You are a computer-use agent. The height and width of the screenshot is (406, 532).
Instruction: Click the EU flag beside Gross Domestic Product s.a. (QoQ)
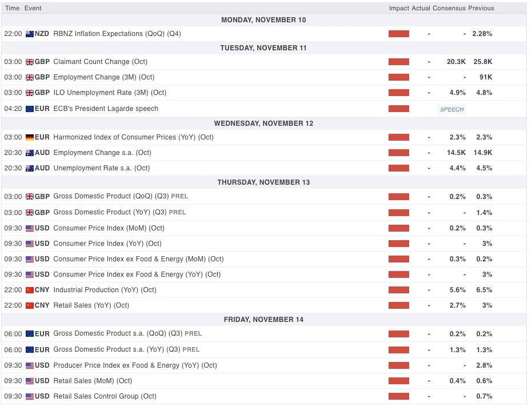(x=30, y=334)
